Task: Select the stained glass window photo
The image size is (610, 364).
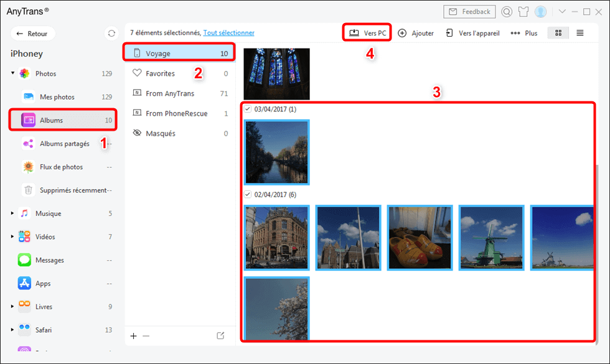Action: [276, 74]
